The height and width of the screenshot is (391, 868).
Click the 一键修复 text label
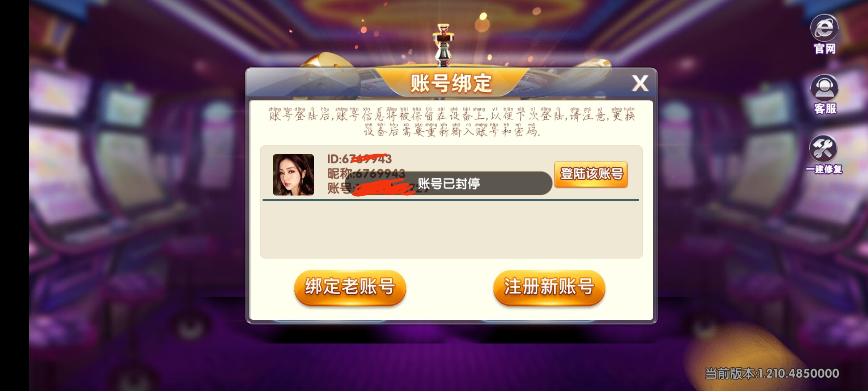(824, 169)
